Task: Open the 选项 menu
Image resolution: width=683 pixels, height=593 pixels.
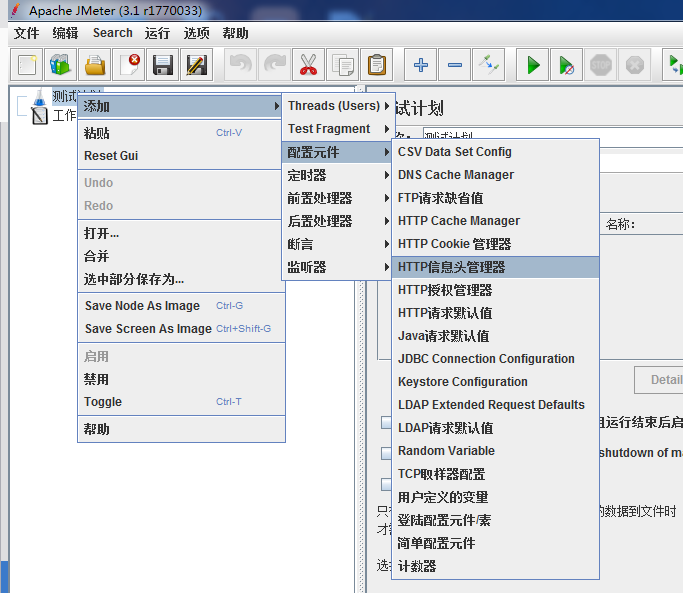Action: [196, 33]
